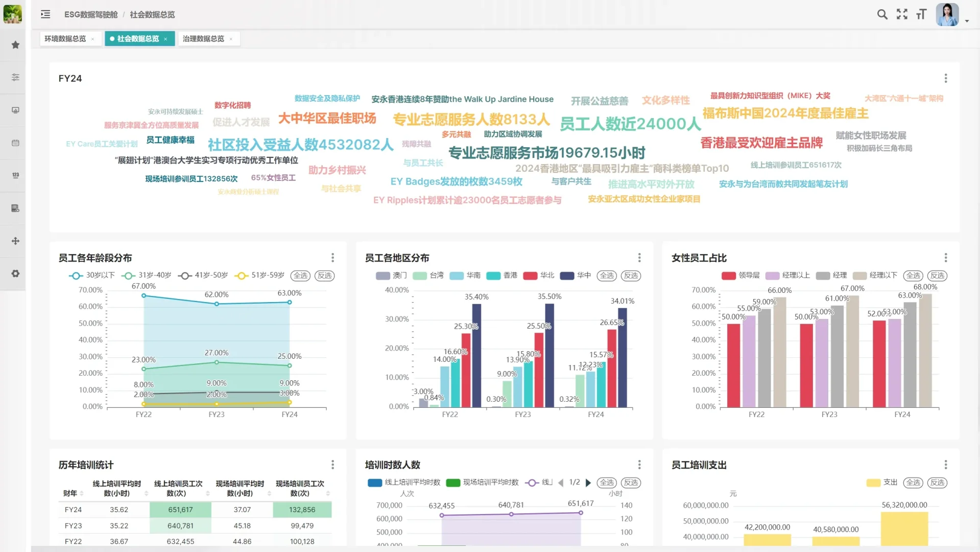Toggle the sidebar collapse hamburger icon

[45, 14]
